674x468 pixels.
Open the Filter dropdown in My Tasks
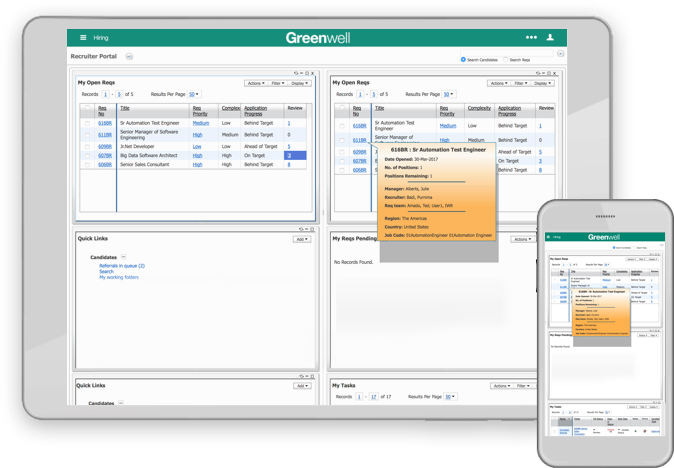pos(523,386)
